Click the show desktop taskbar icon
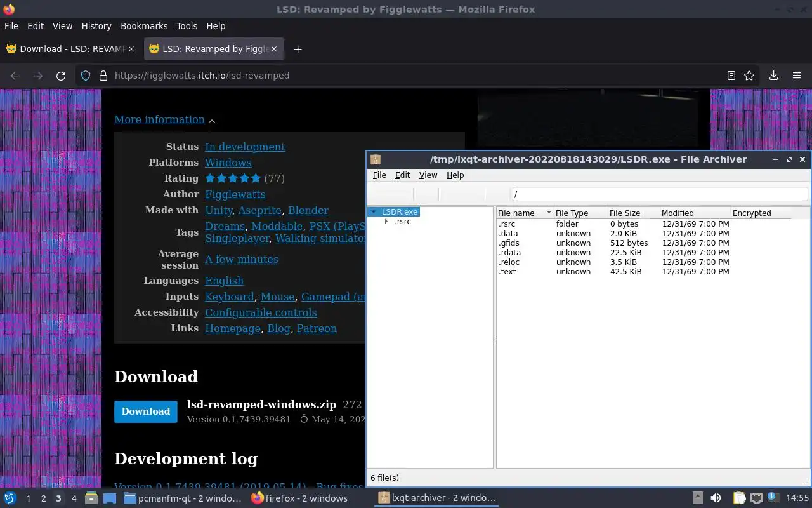 (x=109, y=498)
